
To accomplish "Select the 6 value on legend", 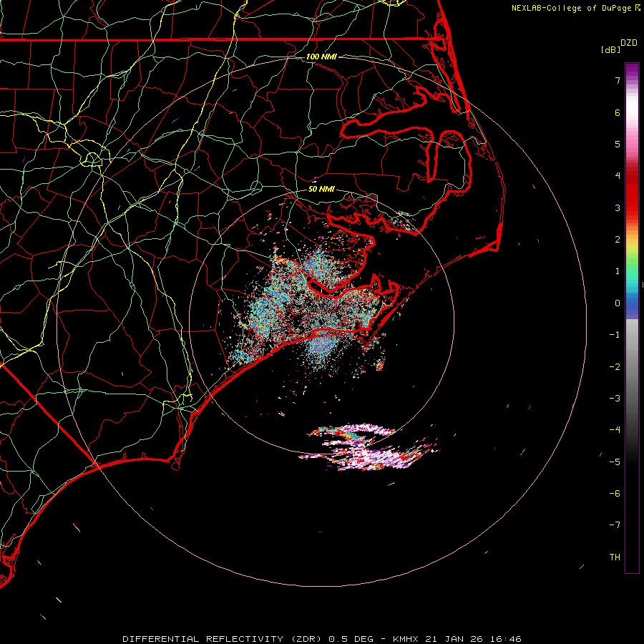I will pyautogui.click(x=618, y=112).
